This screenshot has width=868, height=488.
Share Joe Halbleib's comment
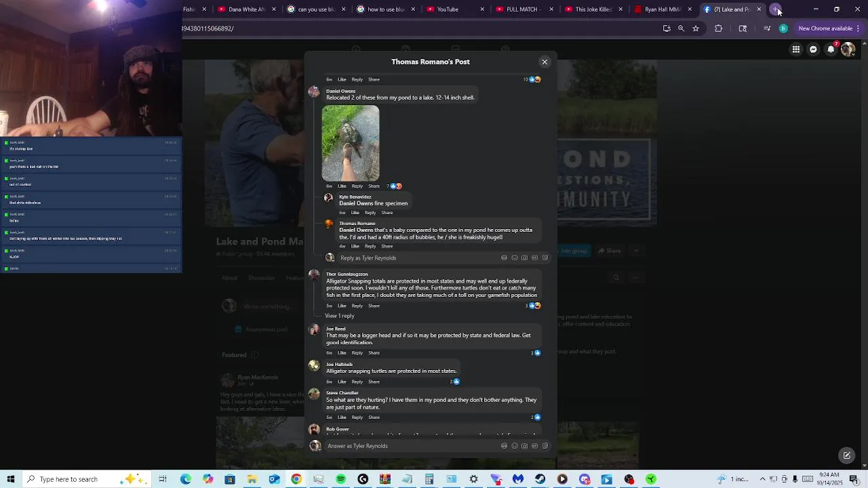click(x=374, y=382)
